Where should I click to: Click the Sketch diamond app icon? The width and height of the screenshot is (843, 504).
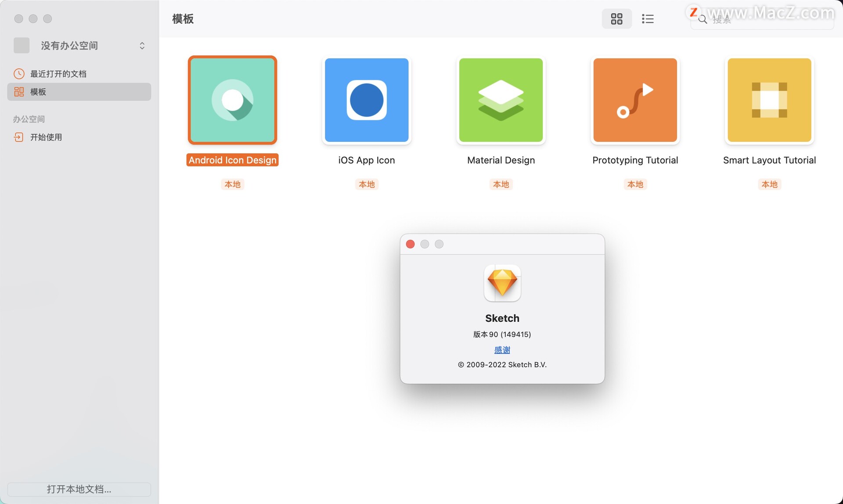pyautogui.click(x=502, y=283)
